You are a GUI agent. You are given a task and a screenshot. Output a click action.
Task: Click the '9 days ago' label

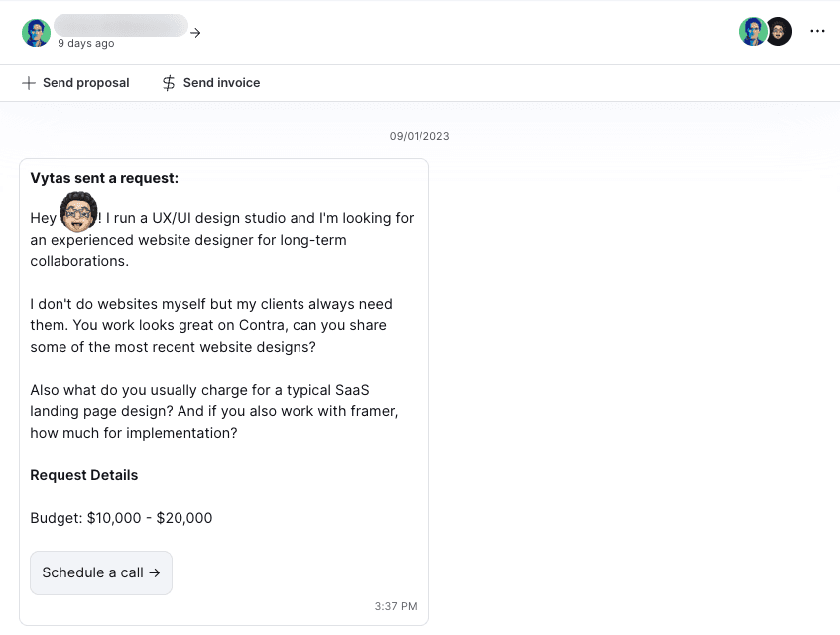click(85, 43)
